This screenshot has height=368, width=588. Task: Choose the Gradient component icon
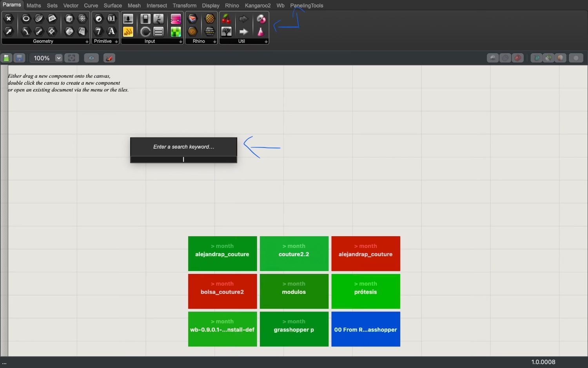click(176, 19)
